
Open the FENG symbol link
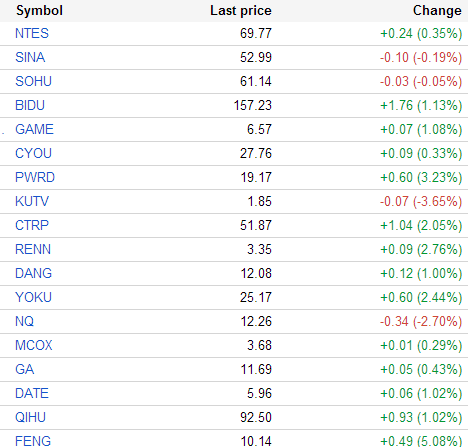tap(33, 441)
